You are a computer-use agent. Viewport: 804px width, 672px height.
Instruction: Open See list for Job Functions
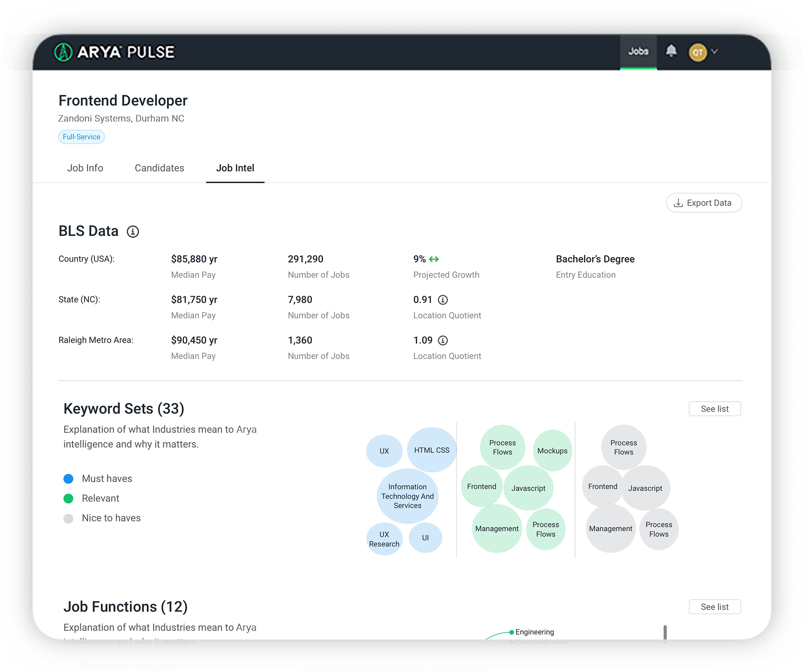pos(715,607)
